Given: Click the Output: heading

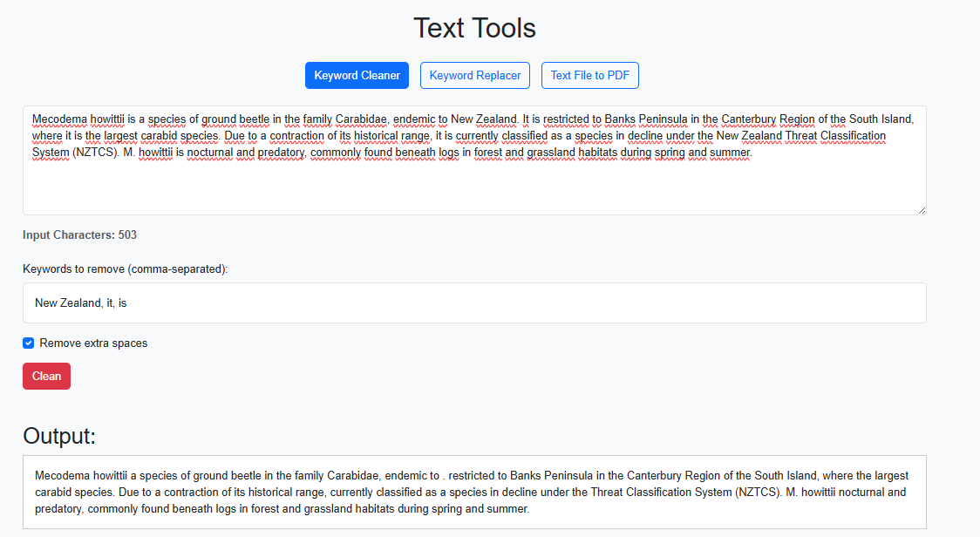Looking at the screenshot, I should pyautogui.click(x=59, y=436).
